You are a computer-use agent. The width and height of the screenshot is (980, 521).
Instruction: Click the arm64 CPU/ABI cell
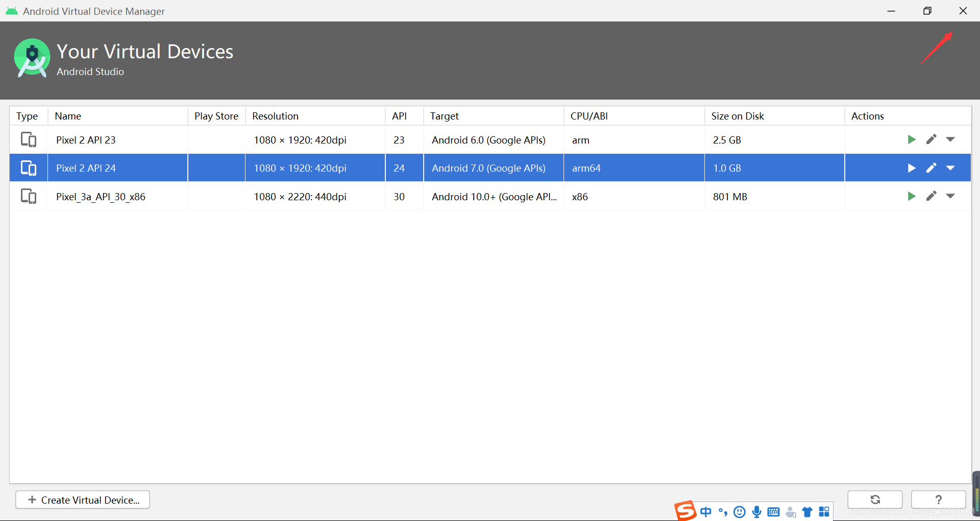click(634, 168)
